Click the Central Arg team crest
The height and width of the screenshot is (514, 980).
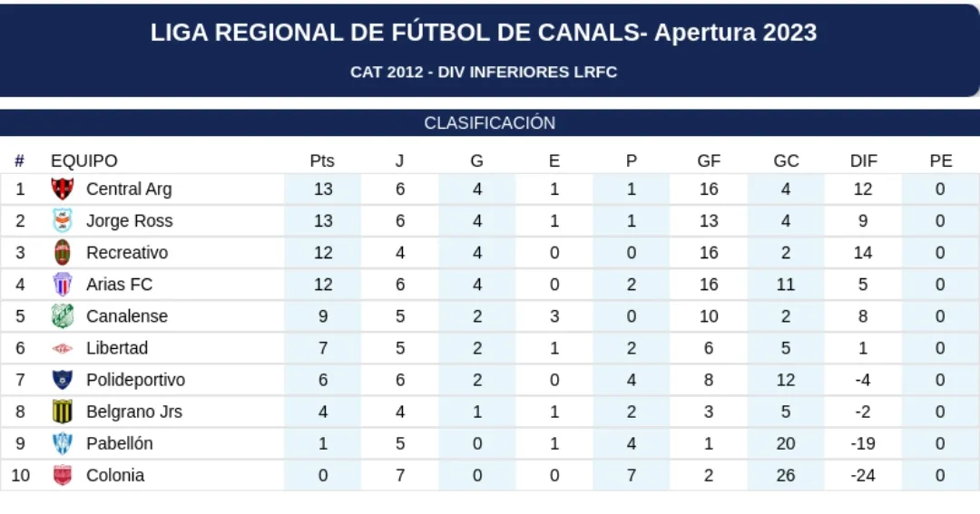(62, 189)
